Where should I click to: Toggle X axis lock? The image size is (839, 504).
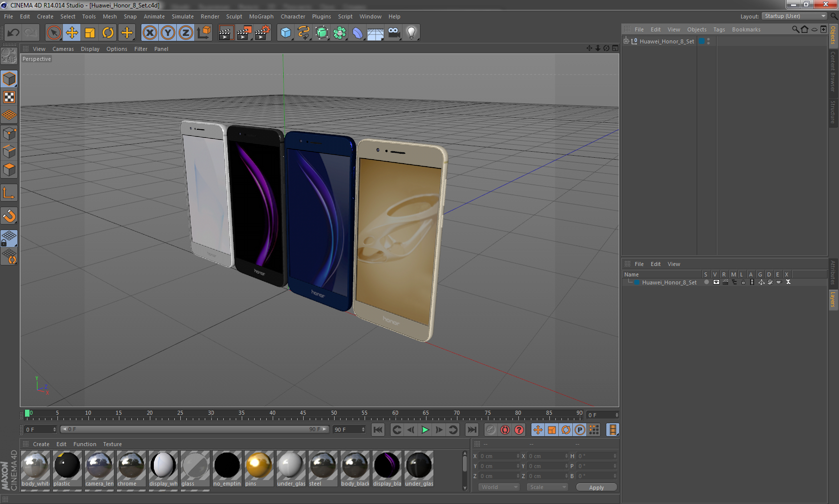[x=150, y=33]
